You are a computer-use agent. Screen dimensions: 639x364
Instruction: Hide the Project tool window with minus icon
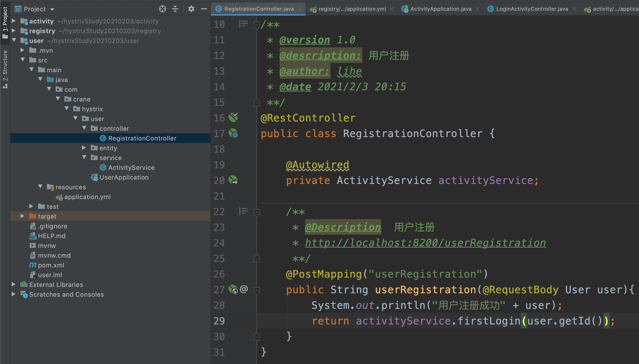click(x=204, y=9)
